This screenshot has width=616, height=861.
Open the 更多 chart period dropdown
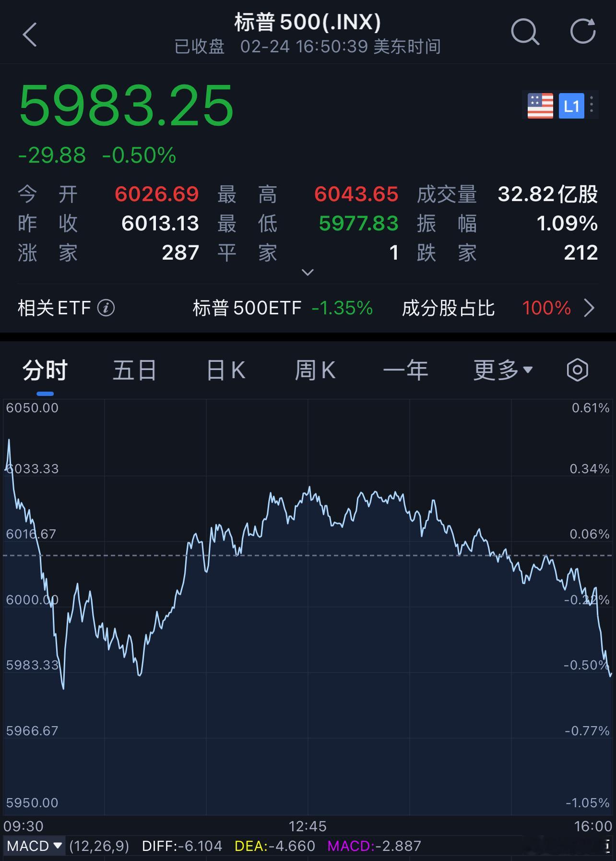503,370
